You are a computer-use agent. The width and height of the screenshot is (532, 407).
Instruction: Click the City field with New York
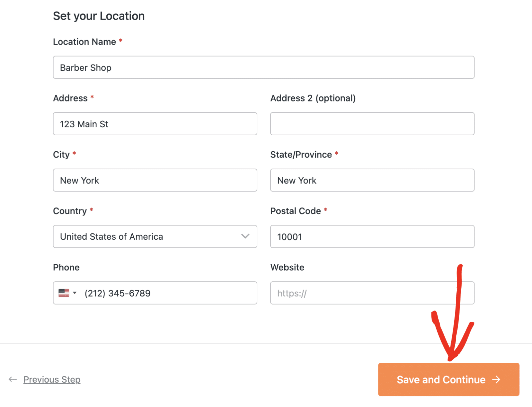(x=155, y=180)
